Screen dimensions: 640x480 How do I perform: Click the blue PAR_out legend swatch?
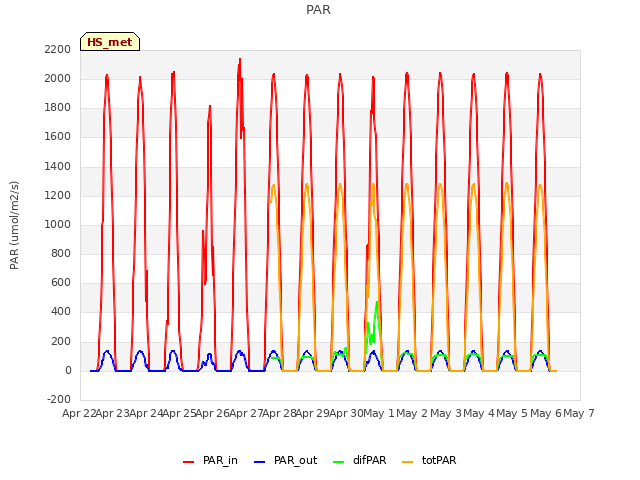coord(260,461)
